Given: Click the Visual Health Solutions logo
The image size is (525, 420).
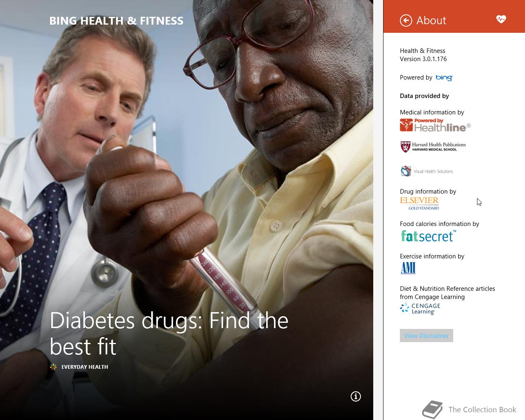Looking at the screenshot, I should [x=427, y=171].
